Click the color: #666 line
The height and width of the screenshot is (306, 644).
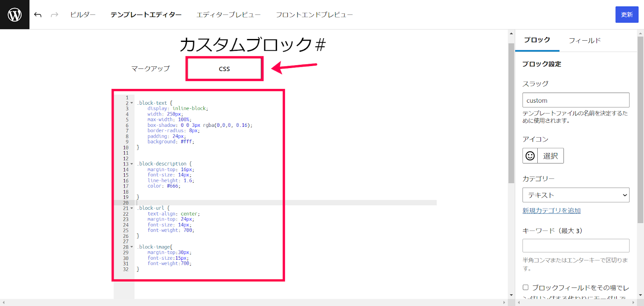point(164,186)
